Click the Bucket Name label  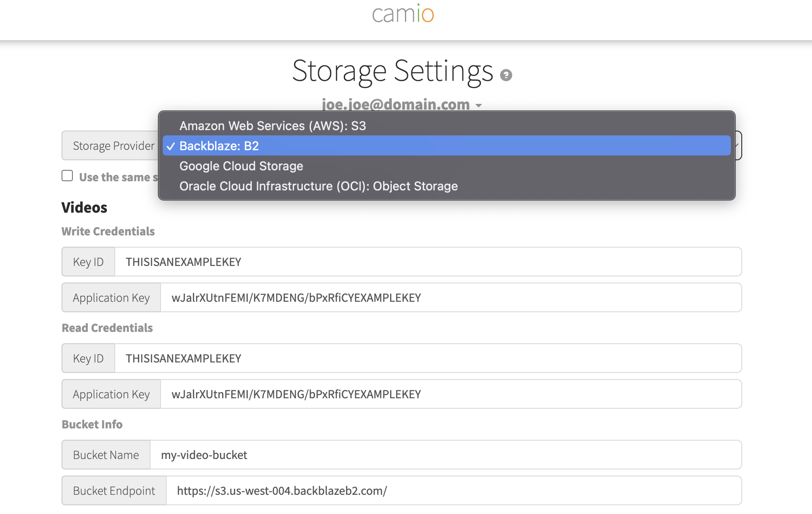(106, 455)
